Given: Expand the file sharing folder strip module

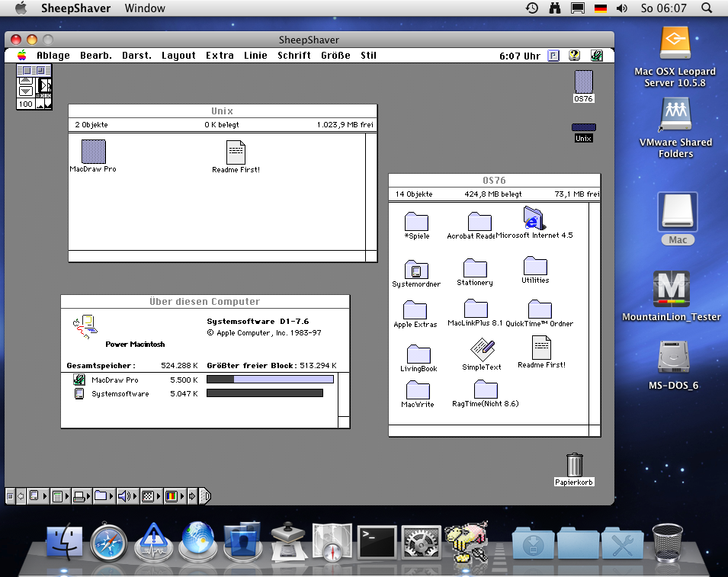Looking at the screenshot, I should point(104,496).
